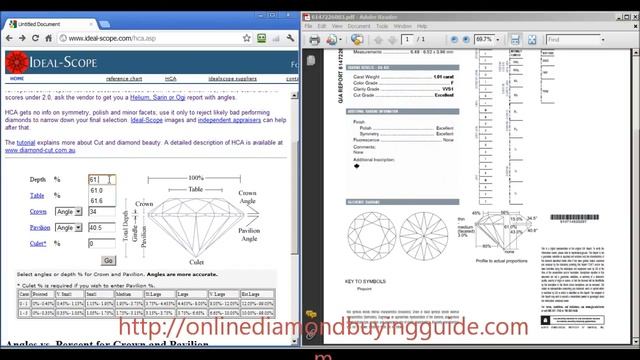
Task: Click the previous page arrow in Reader
Action: coord(378,40)
